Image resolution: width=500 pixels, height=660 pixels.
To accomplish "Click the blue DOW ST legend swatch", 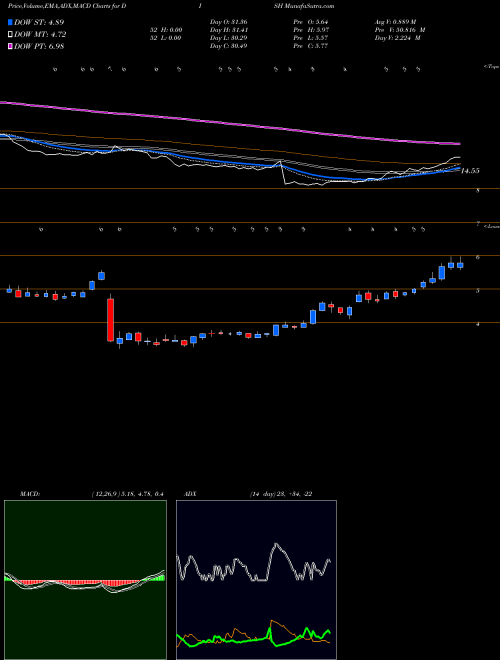I will click(x=11, y=22).
